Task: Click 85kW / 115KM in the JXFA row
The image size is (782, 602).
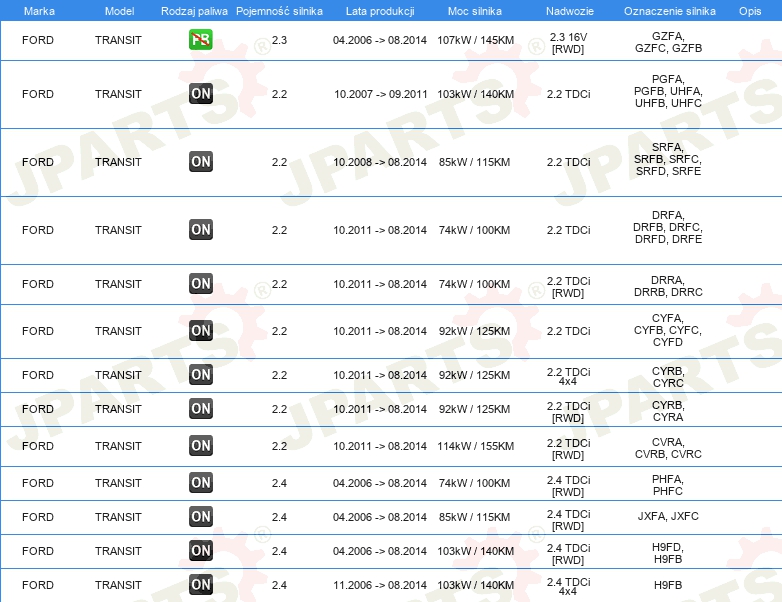Action: (474, 517)
